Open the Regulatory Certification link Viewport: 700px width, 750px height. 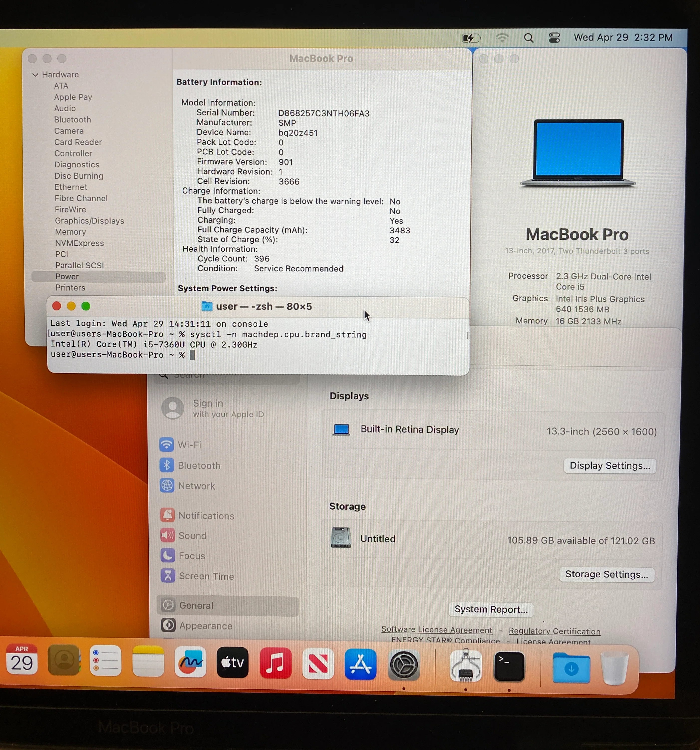point(554,631)
